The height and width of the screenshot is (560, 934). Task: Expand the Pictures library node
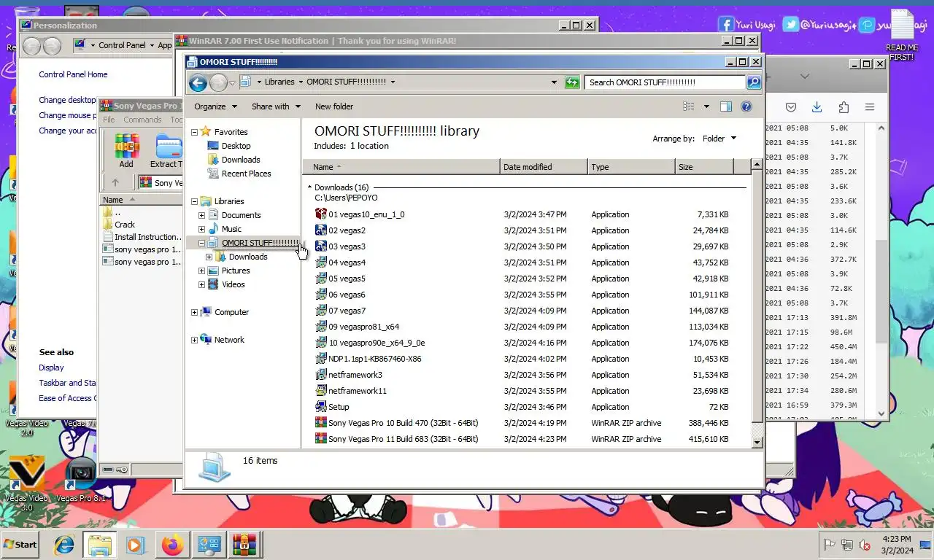202,271
